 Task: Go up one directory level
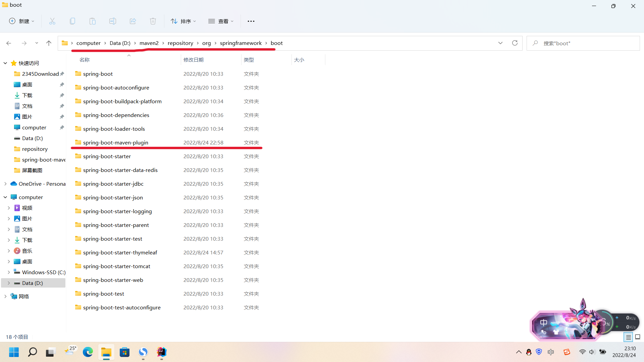(x=49, y=43)
